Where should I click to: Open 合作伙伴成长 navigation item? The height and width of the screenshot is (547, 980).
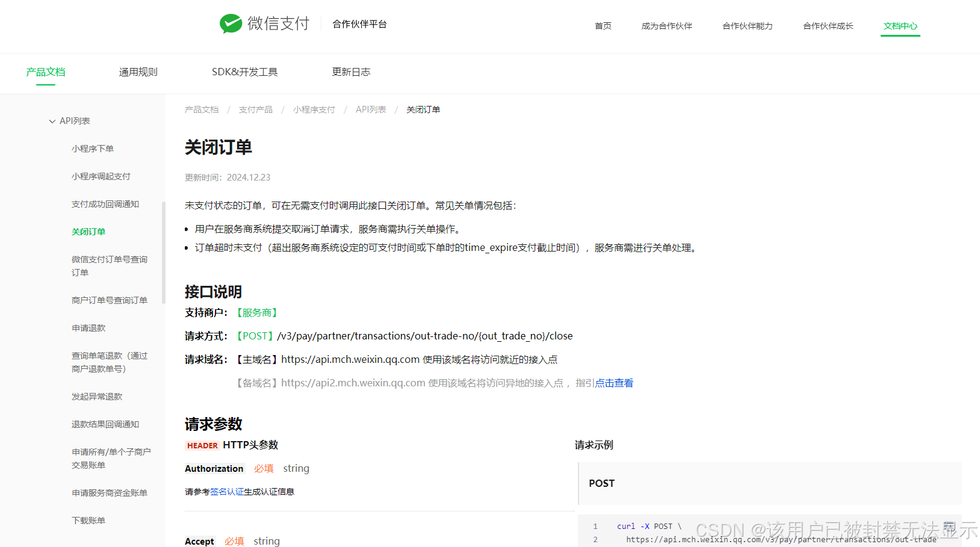click(828, 26)
